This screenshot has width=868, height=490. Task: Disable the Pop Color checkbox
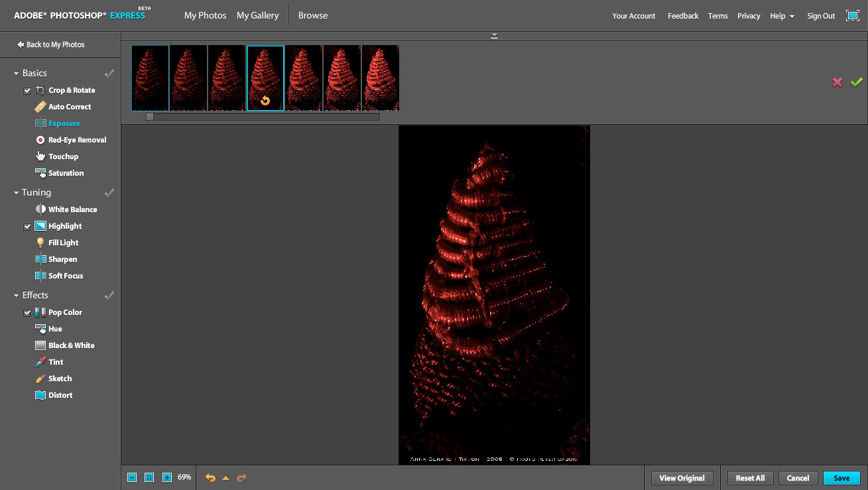click(27, 313)
